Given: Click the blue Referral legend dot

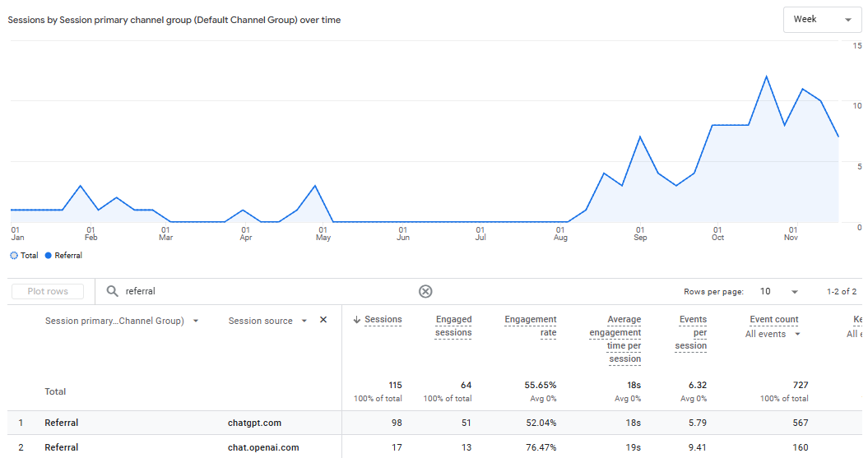Looking at the screenshot, I should tap(49, 256).
